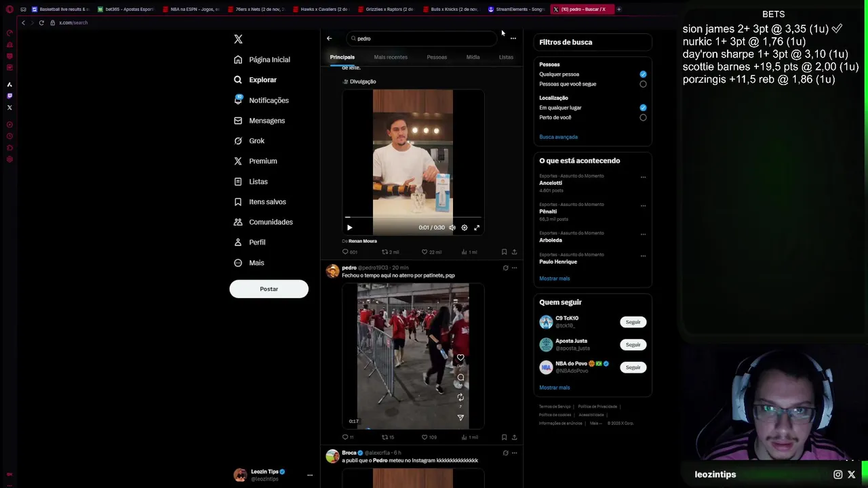Open more options on Broca's post
Image resolution: width=868 pixels, height=488 pixels.
point(514,453)
